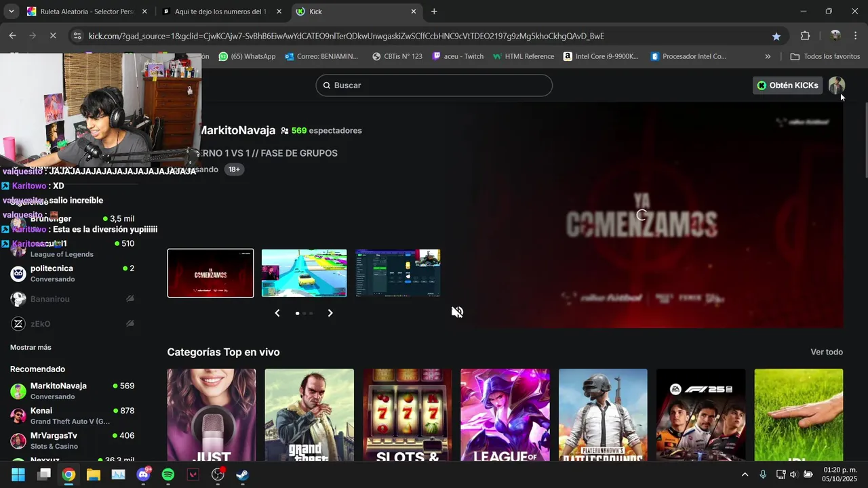868x488 pixels.
Task: Unmute the featured stream player
Action: (458, 312)
